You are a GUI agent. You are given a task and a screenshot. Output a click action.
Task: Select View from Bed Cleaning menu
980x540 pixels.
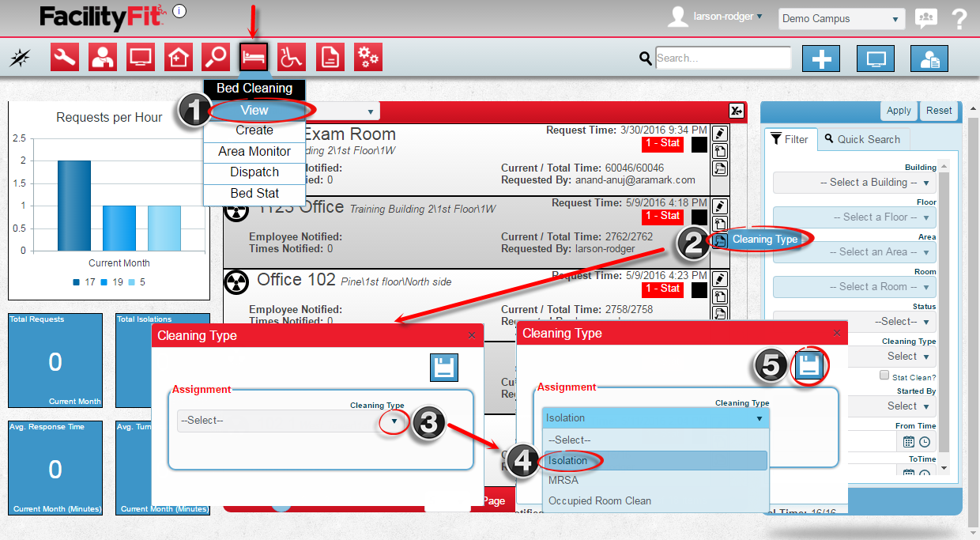pyautogui.click(x=254, y=111)
